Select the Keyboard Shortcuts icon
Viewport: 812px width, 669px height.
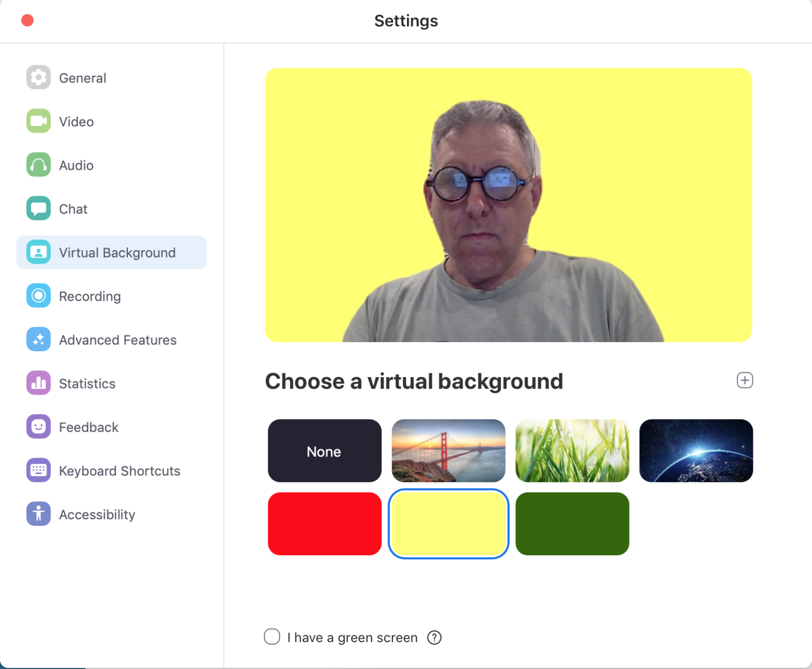point(39,470)
